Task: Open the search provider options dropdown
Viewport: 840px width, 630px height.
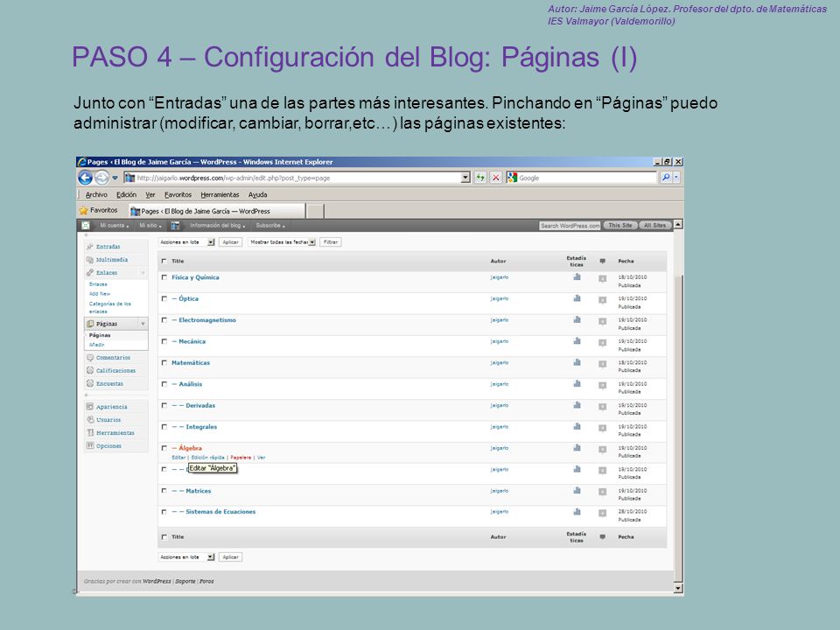Action: (676, 178)
